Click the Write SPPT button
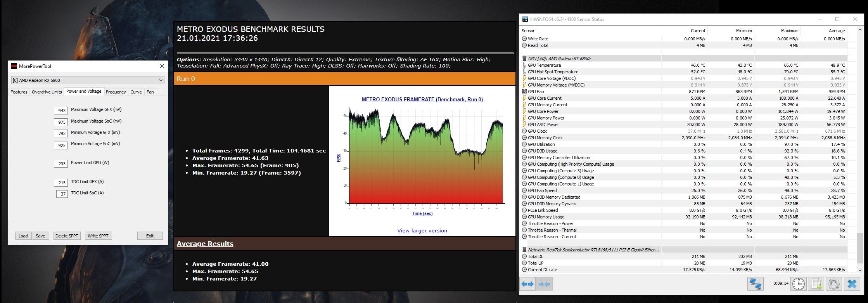 (98, 236)
